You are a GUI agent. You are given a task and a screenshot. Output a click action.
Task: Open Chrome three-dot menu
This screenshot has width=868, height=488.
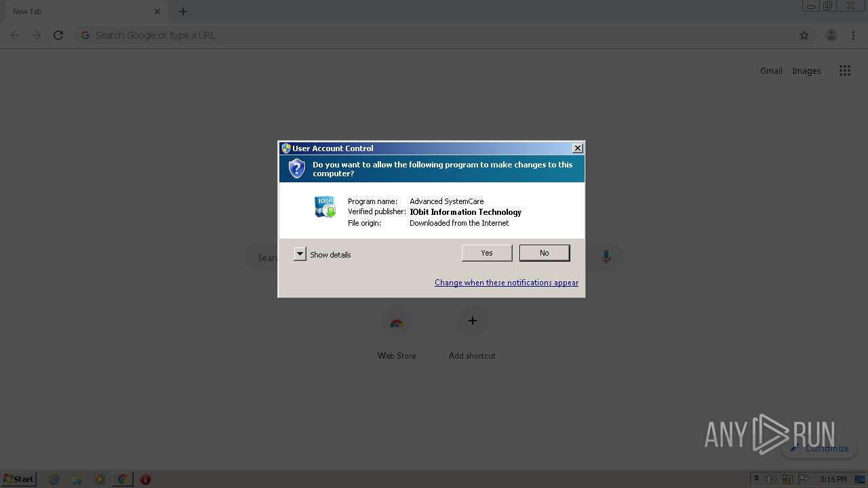pyautogui.click(x=853, y=35)
